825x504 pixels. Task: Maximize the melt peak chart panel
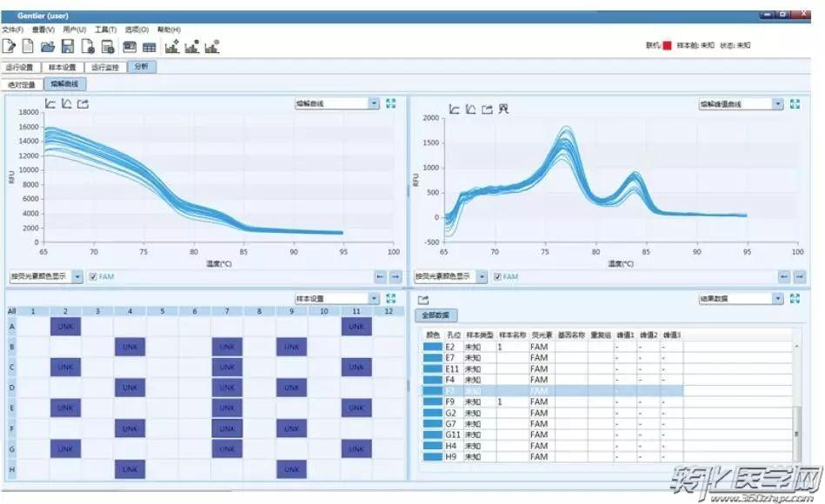coord(795,103)
